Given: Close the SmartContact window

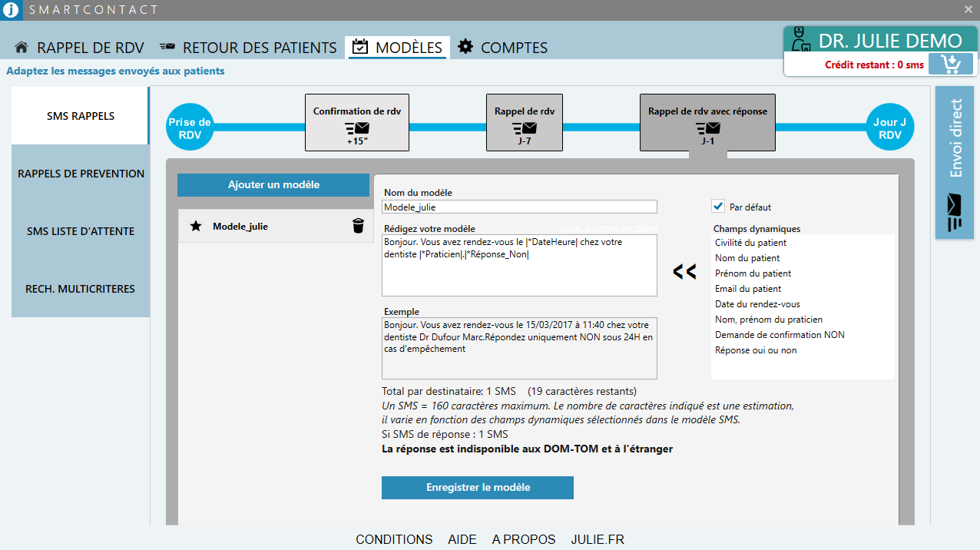Looking at the screenshot, I should [x=968, y=9].
